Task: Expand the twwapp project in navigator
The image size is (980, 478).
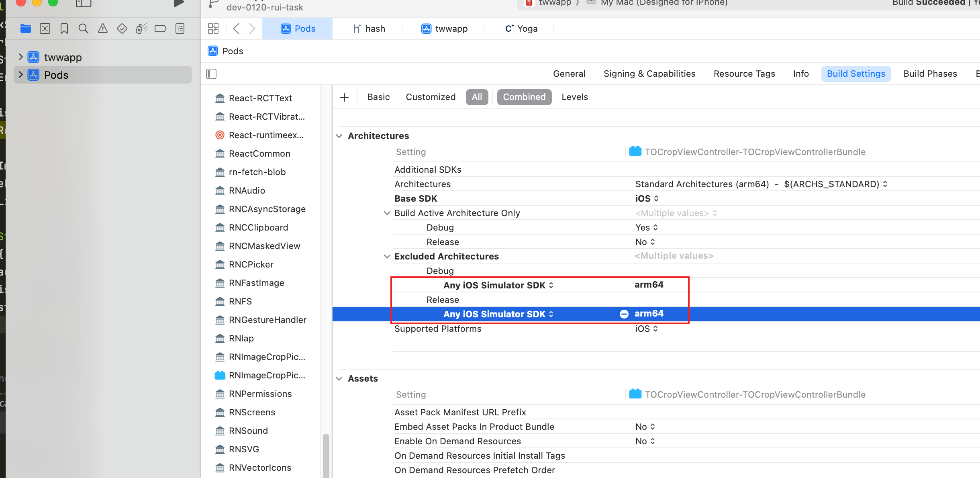Action: pyautogui.click(x=20, y=57)
